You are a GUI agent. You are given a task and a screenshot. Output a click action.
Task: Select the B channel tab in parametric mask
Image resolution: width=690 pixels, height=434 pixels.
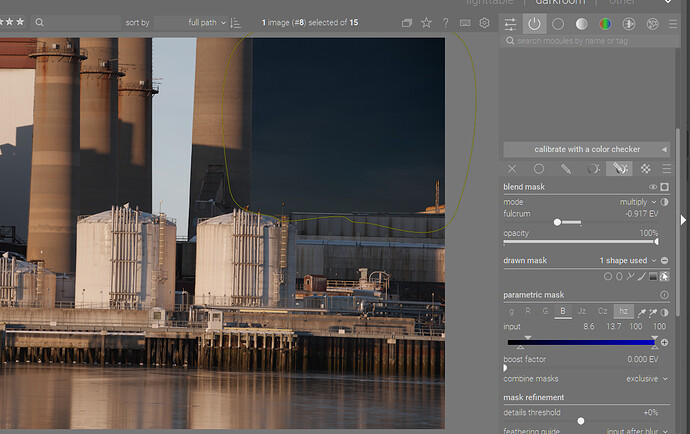pos(563,311)
